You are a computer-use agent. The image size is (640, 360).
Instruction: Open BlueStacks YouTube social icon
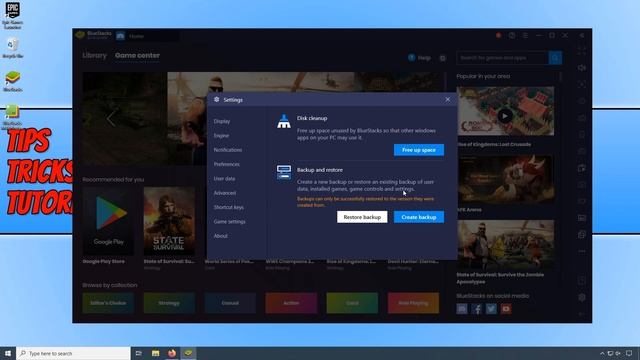(x=506, y=309)
